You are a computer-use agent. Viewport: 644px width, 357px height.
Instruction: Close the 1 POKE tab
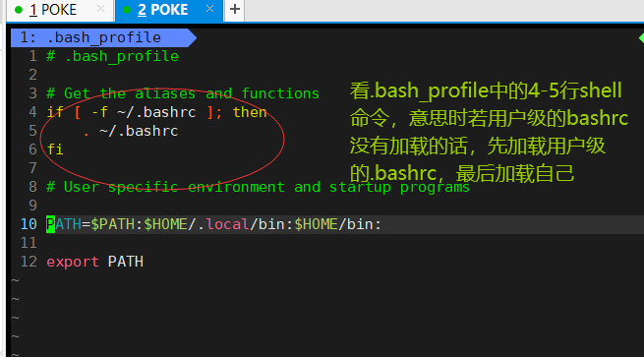(x=100, y=9)
